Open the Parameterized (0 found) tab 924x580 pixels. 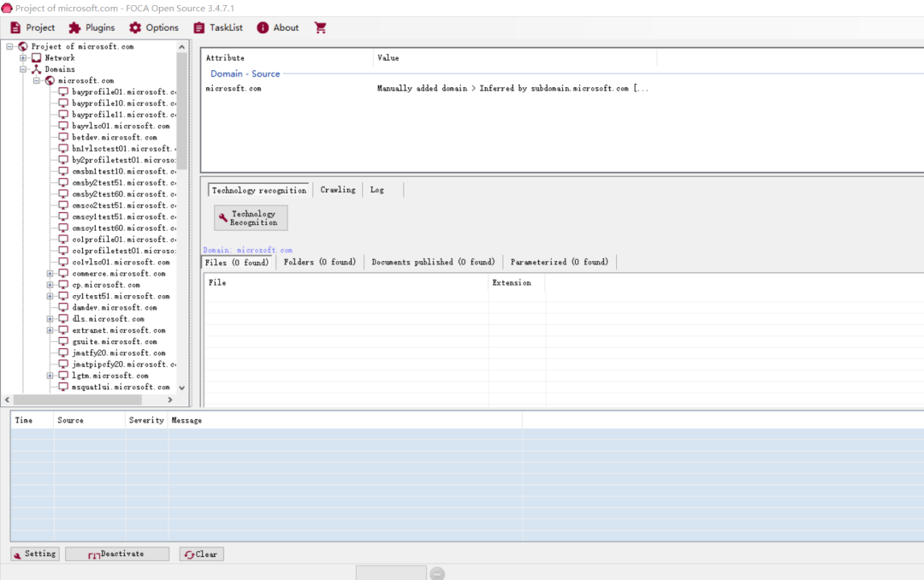(x=560, y=263)
